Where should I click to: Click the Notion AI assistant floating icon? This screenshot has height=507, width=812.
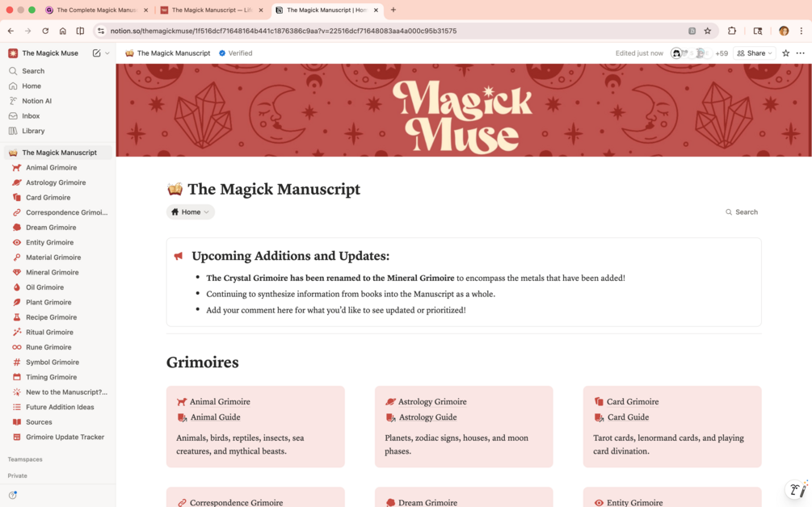[x=797, y=489]
